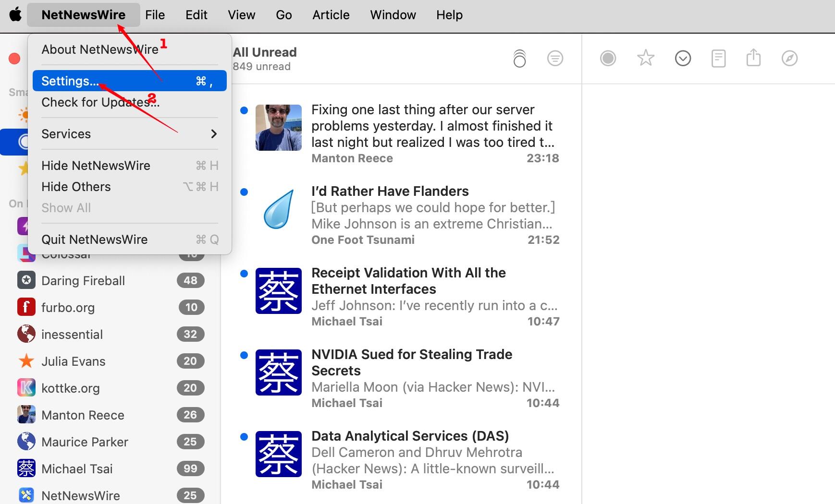
Task: Star the article using the toolbar star
Action: click(x=645, y=59)
